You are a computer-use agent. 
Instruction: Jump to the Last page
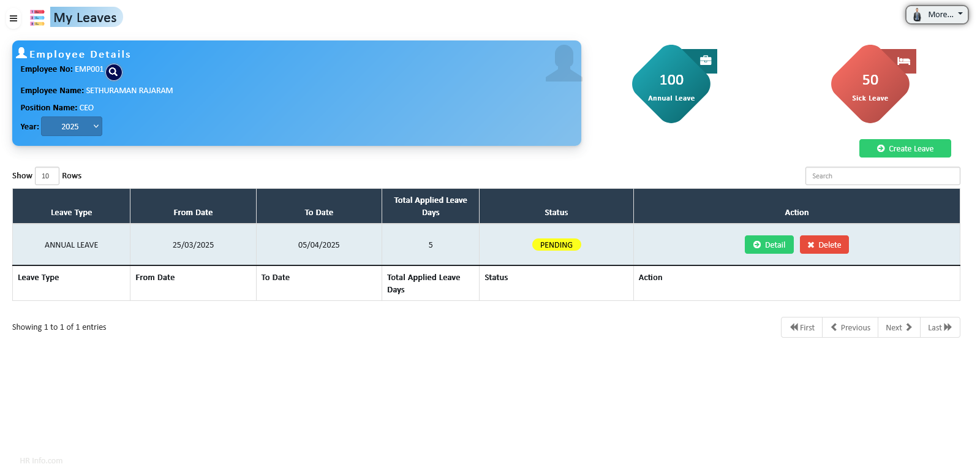[x=940, y=327]
